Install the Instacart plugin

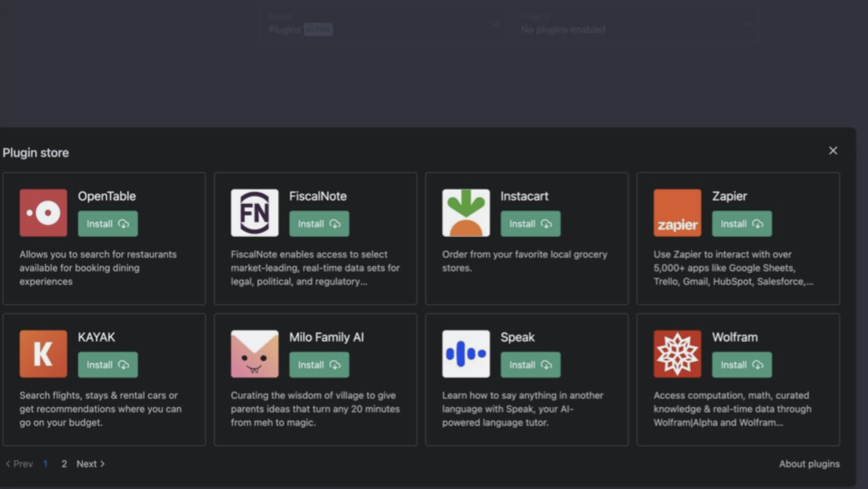tap(530, 223)
